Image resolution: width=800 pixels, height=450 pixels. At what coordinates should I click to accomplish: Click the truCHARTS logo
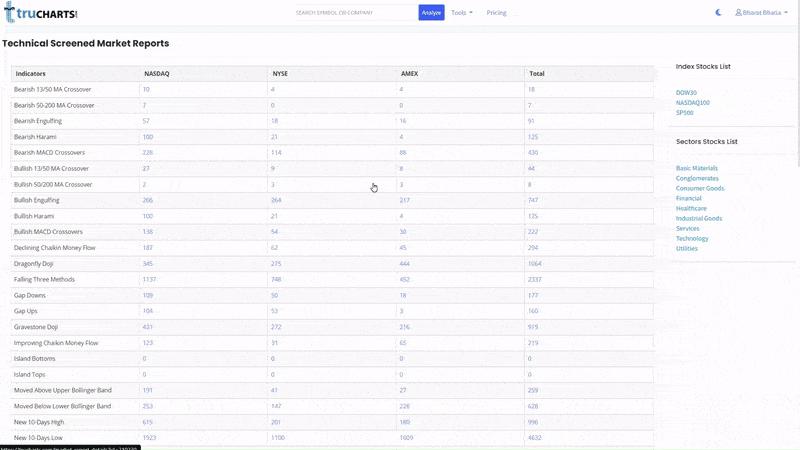pyautogui.click(x=40, y=13)
